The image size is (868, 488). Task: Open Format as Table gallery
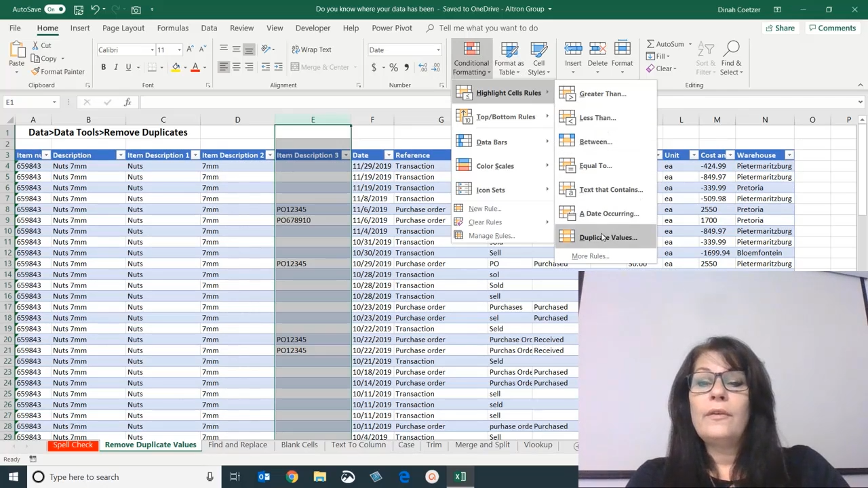click(x=509, y=58)
